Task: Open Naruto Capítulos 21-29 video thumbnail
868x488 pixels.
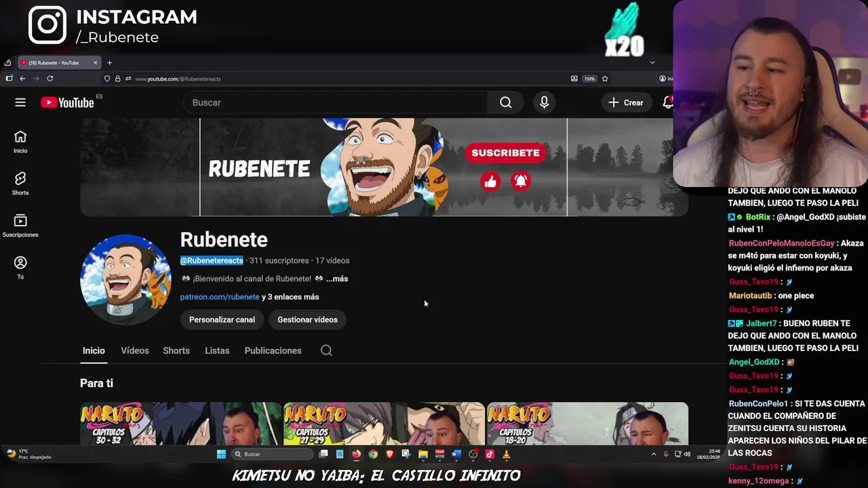Action: point(384,424)
